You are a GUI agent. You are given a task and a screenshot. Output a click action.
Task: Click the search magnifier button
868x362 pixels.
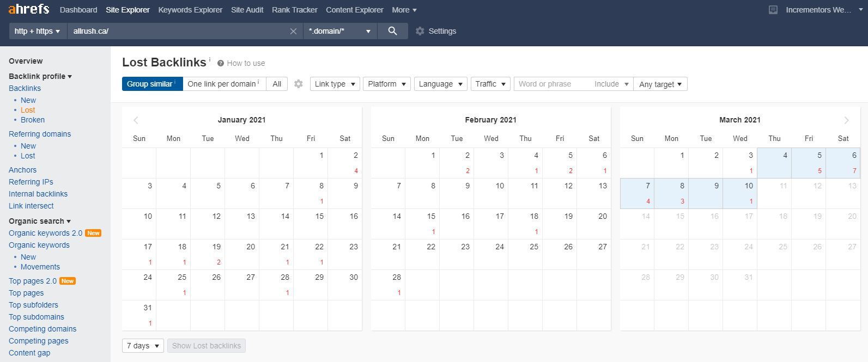point(392,31)
